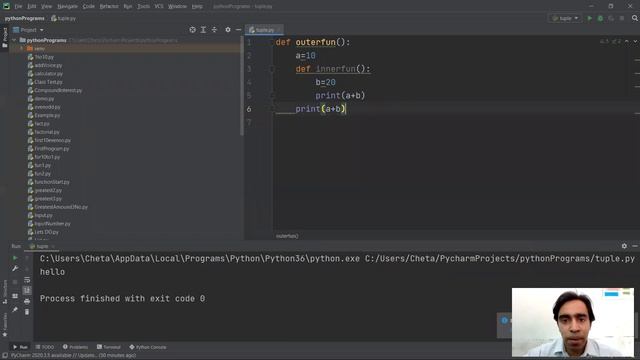This screenshot has width=640, height=360.
Task: Click Expand All icon in Project panel
Action: tap(203, 30)
